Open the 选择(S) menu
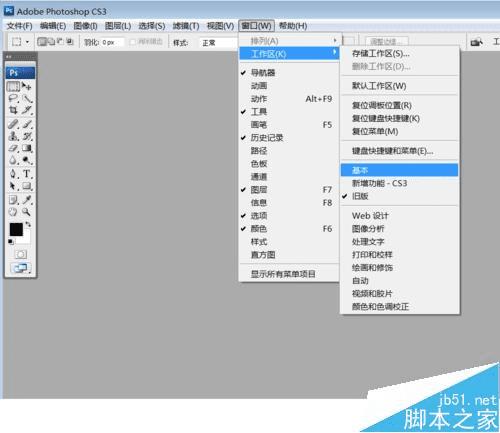Image resolution: width=500 pixels, height=433 pixels. (152, 26)
